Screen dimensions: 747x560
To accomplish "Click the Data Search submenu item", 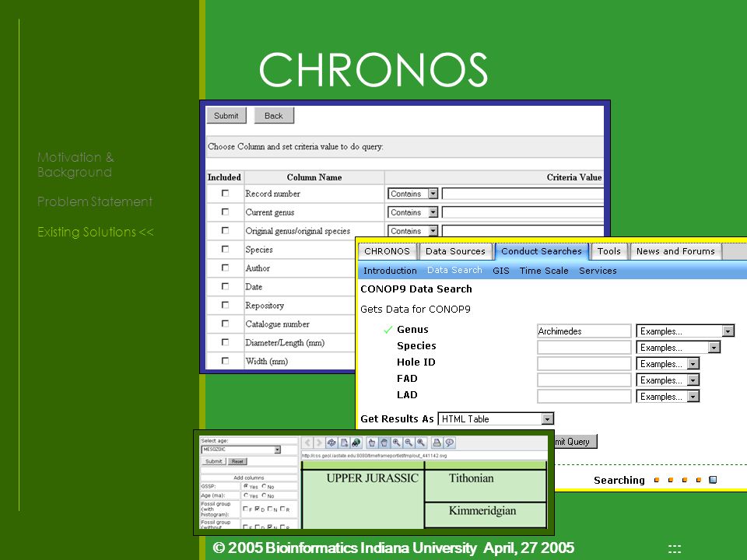I will 454,270.
